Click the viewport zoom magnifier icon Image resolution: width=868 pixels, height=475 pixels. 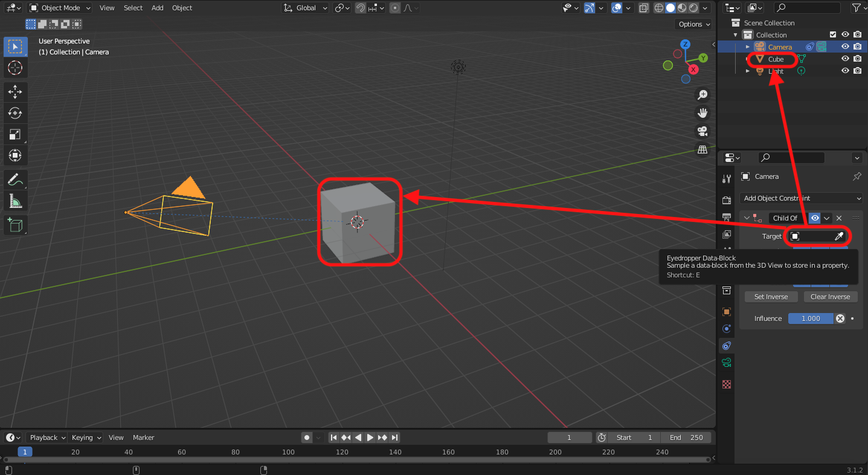pyautogui.click(x=702, y=94)
